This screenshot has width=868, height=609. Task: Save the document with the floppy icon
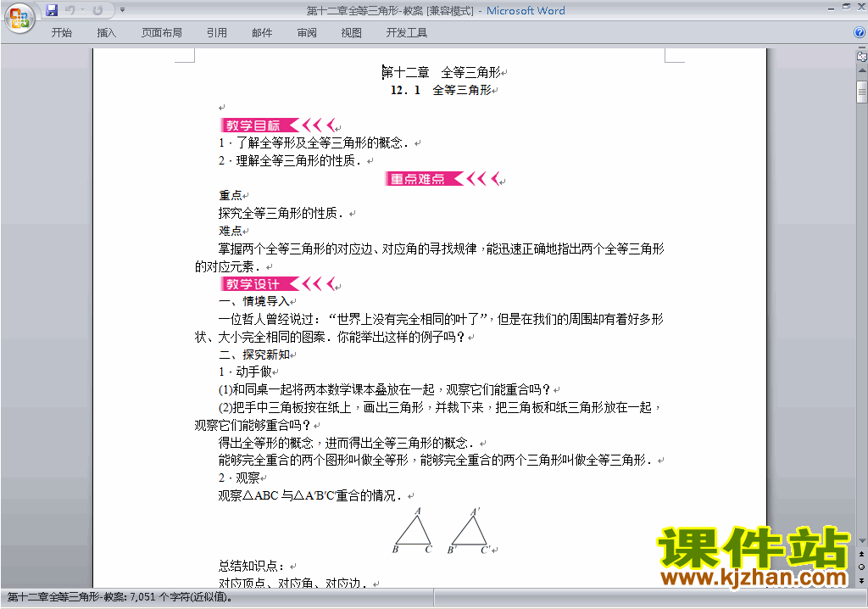click(x=52, y=9)
